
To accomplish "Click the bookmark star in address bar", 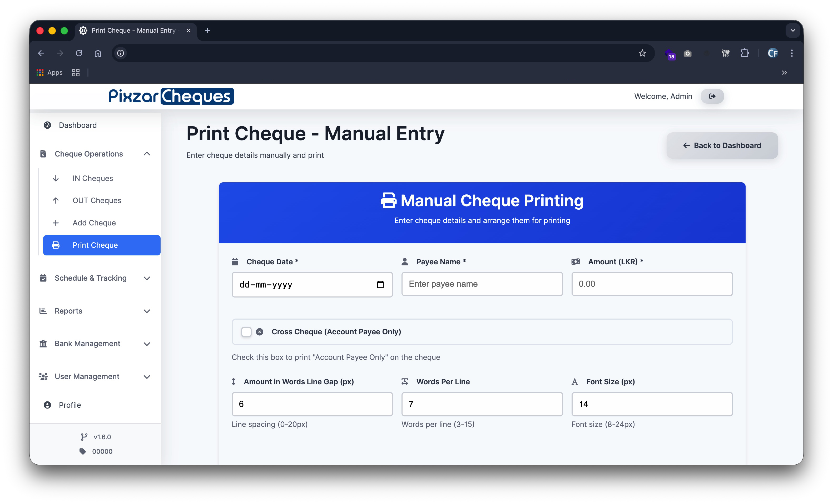I will tap(642, 53).
